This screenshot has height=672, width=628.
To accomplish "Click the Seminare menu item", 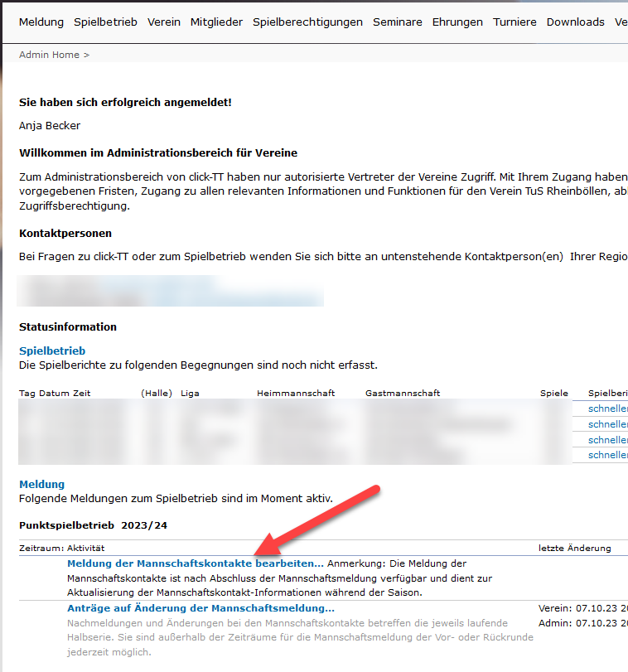I will [x=397, y=22].
